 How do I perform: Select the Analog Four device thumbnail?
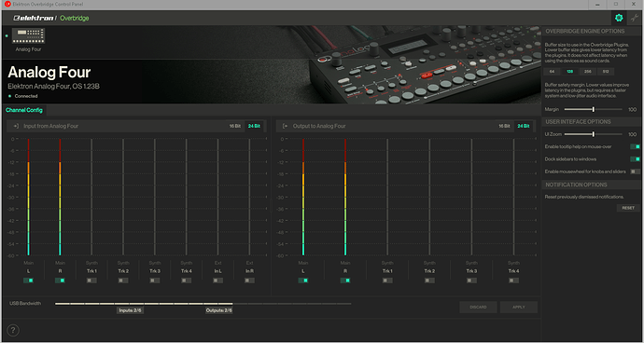[x=28, y=35]
